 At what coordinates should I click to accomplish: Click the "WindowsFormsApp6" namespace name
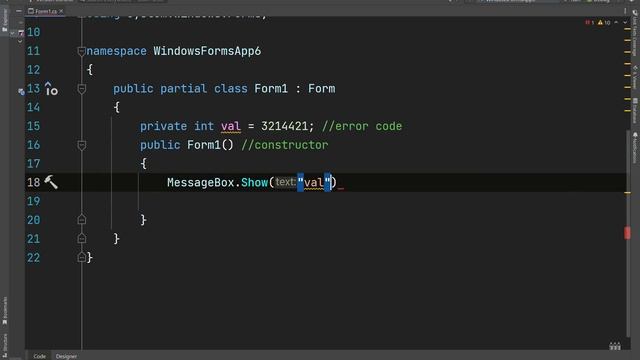207,51
